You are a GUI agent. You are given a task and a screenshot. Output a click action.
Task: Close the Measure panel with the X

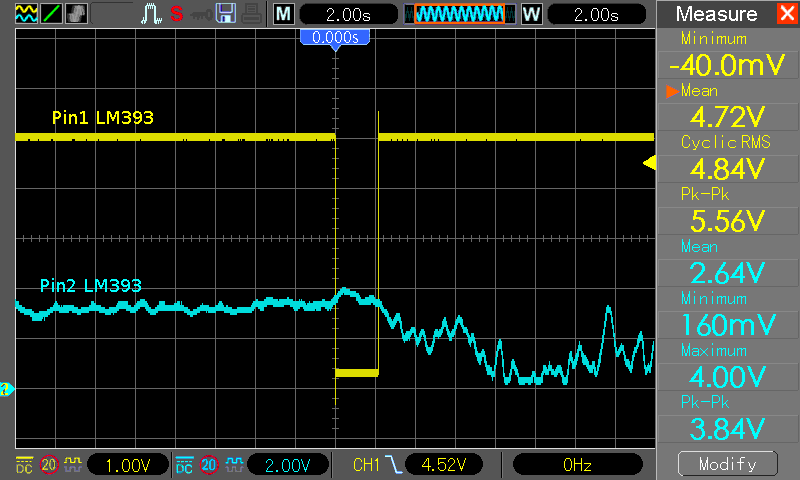pos(788,13)
